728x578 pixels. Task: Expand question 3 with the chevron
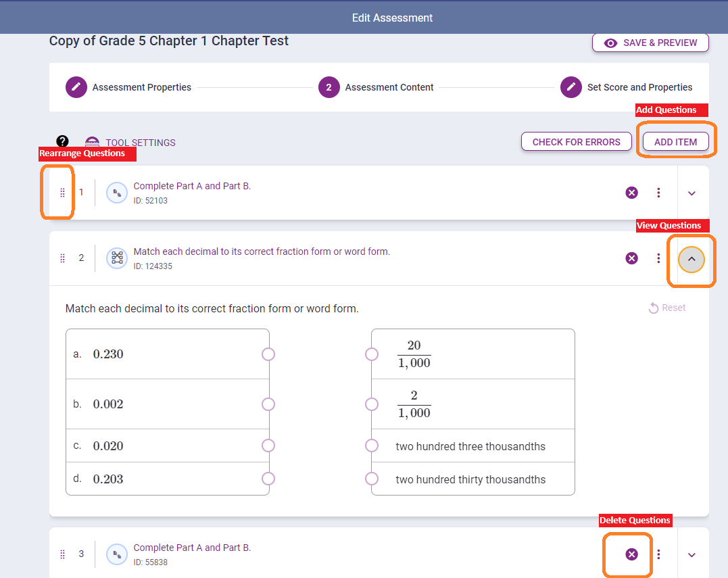(691, 555)
